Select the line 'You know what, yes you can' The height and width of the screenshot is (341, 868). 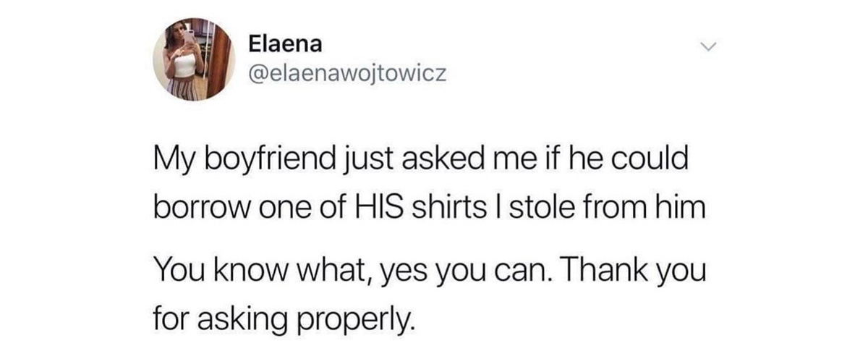[x=428, y=271]
